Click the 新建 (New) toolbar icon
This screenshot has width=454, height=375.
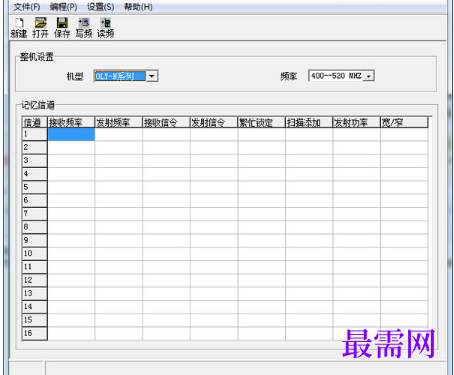(x=19, y=28)
